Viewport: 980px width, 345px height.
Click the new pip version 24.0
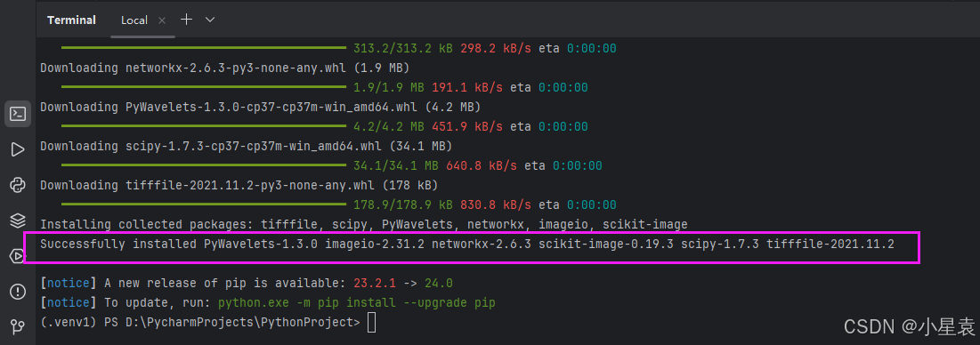click(x=438, y=284)
